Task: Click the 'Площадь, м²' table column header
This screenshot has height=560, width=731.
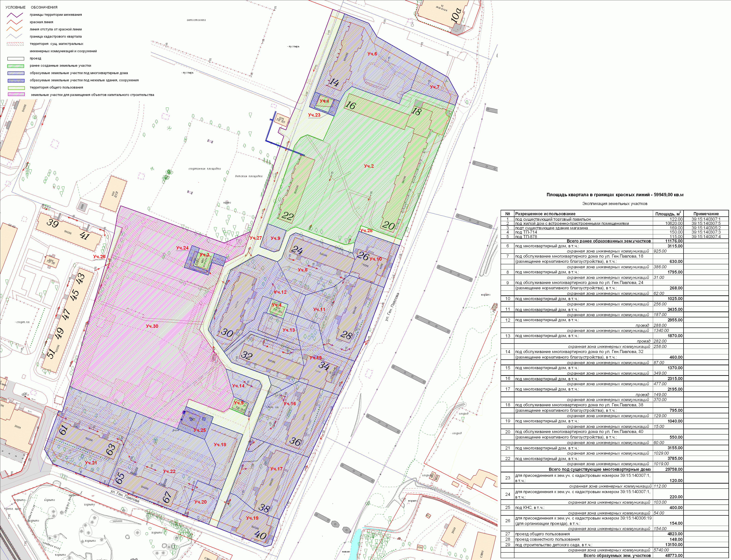Action: (x=668, y=214)
